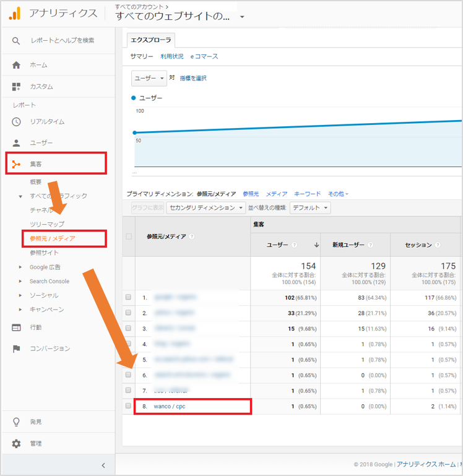Click the Google Analytics logo icon
The image size is (463, 476).
tap(14, 13)
